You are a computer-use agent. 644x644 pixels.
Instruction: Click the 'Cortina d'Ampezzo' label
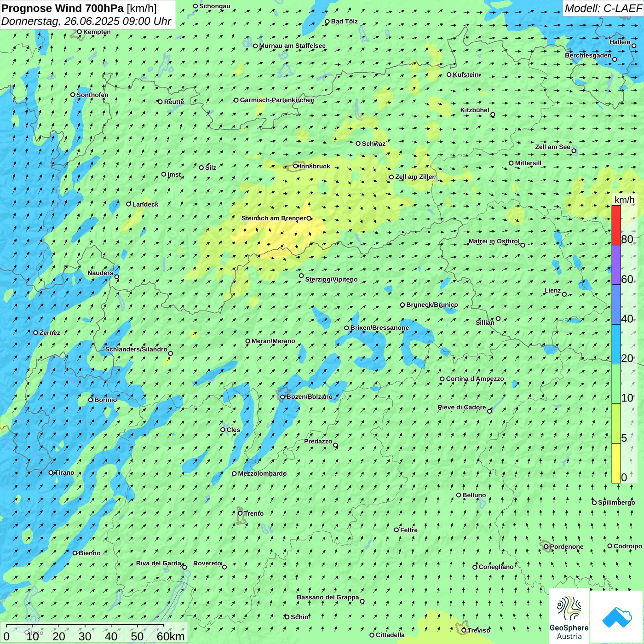[x=475, y=379]
